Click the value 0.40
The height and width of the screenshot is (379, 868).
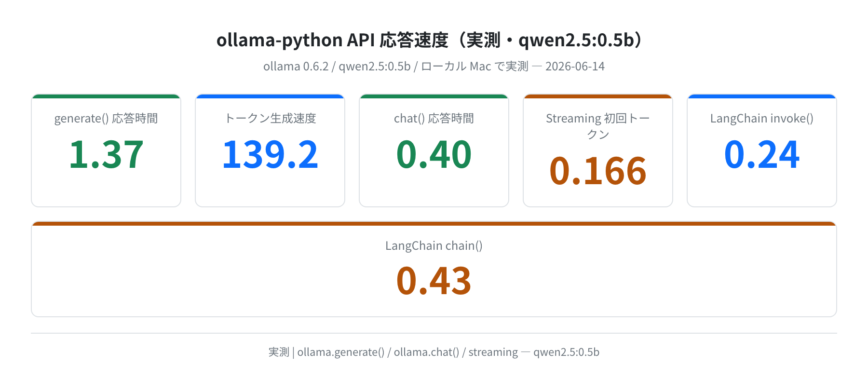(x=434, y=155)
